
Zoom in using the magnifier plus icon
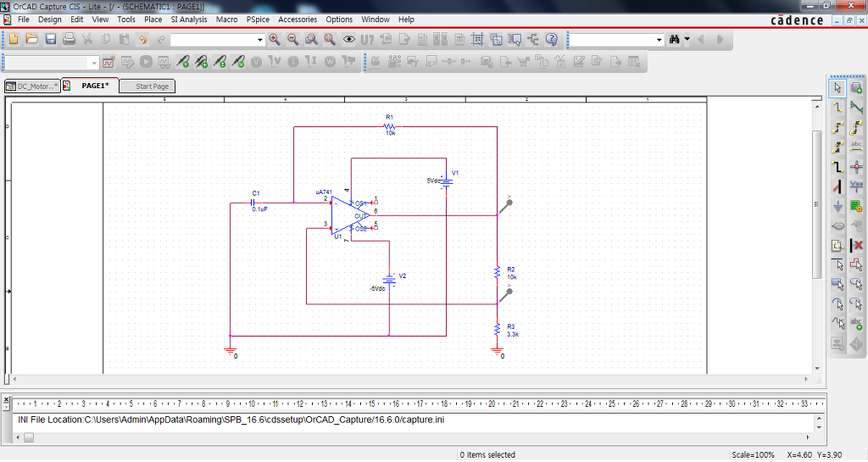coord(274,39)
